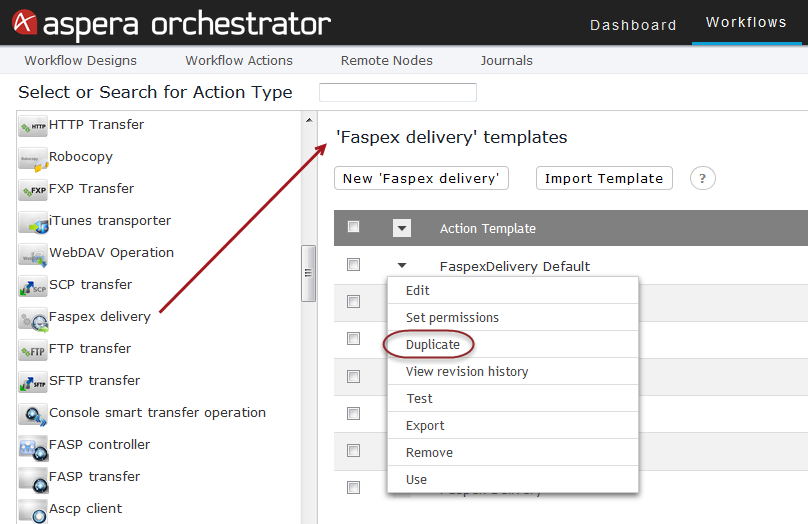Choose the FASP controller icon

32,447
